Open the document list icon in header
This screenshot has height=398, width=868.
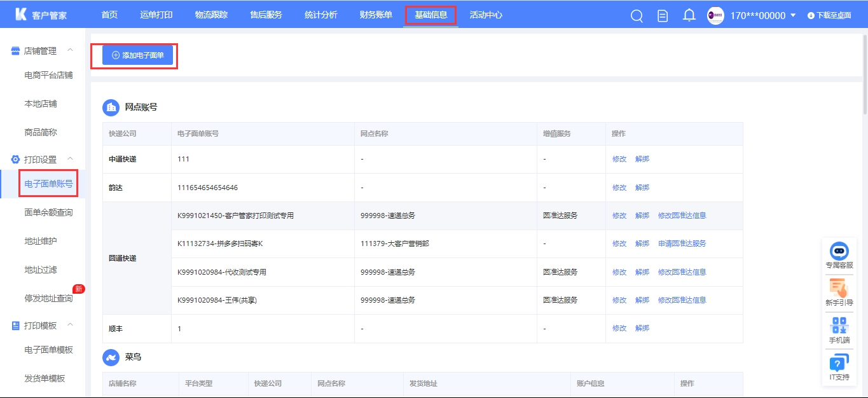(x=663, y=16)
